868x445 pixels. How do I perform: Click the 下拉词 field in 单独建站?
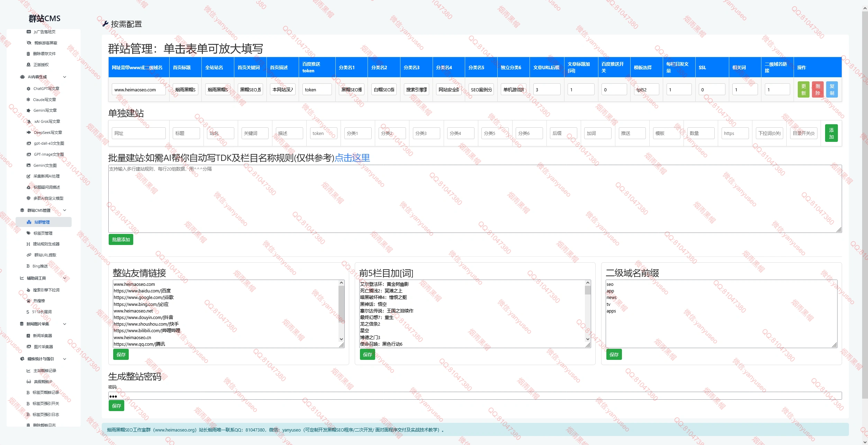pyautogui.click(x=769, y=133)
